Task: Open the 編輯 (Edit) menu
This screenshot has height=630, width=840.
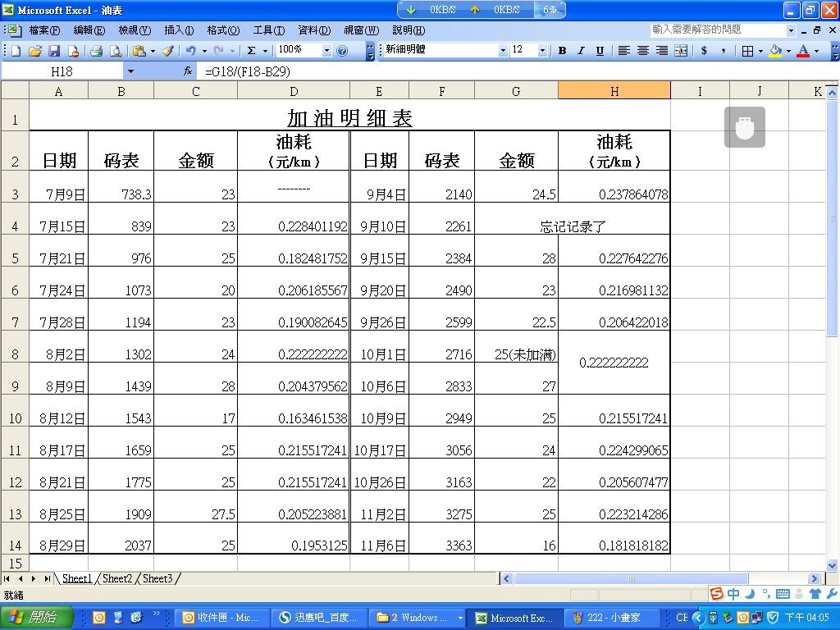Action: coord(89,30)
